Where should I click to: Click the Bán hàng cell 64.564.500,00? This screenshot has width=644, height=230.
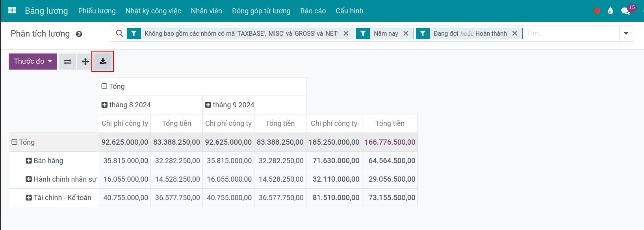coord(390,161)
